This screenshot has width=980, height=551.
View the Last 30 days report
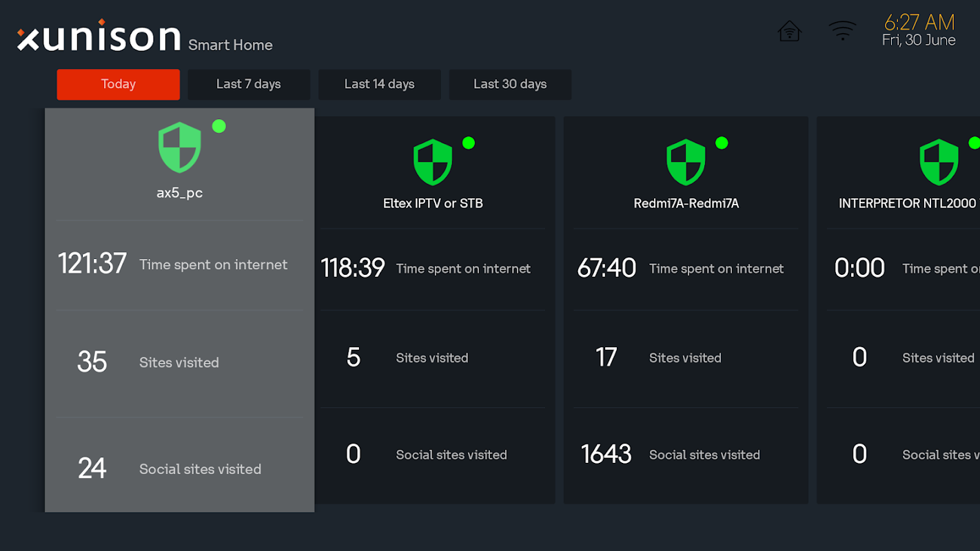coord(510,84)
